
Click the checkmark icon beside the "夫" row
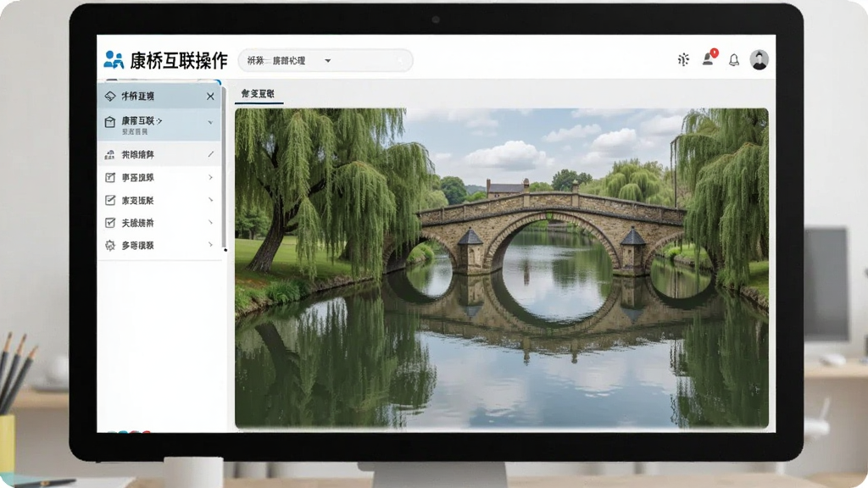pyautogui.click(x=110, y=223)
